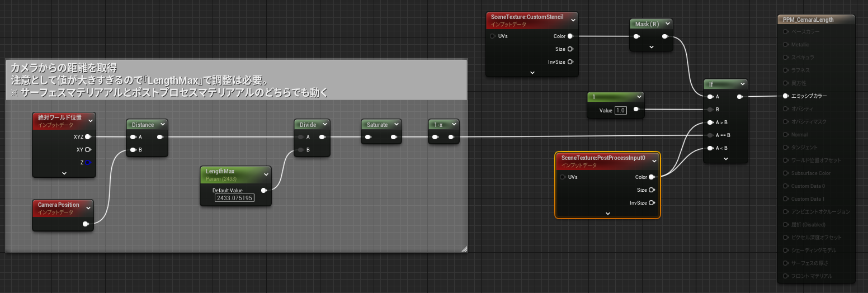Open the Distance node header dropdown
Viewport: 868px width, 293px height.
(162, 124)
